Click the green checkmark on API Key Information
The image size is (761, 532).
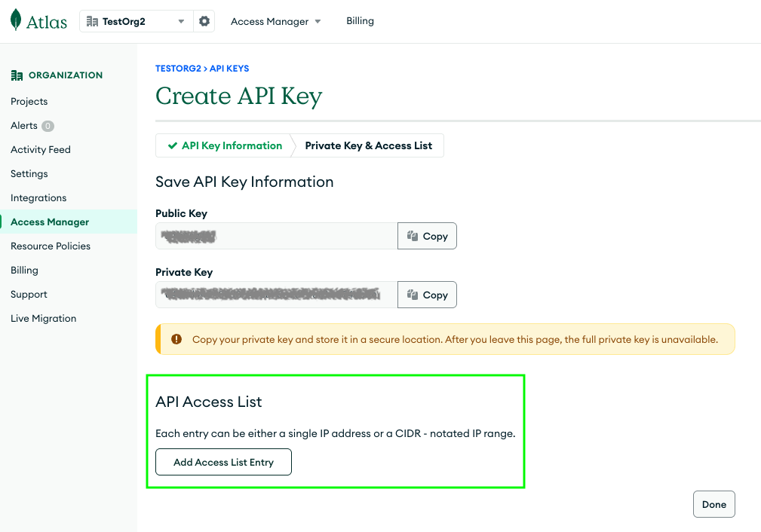click(x=172, y=145)
